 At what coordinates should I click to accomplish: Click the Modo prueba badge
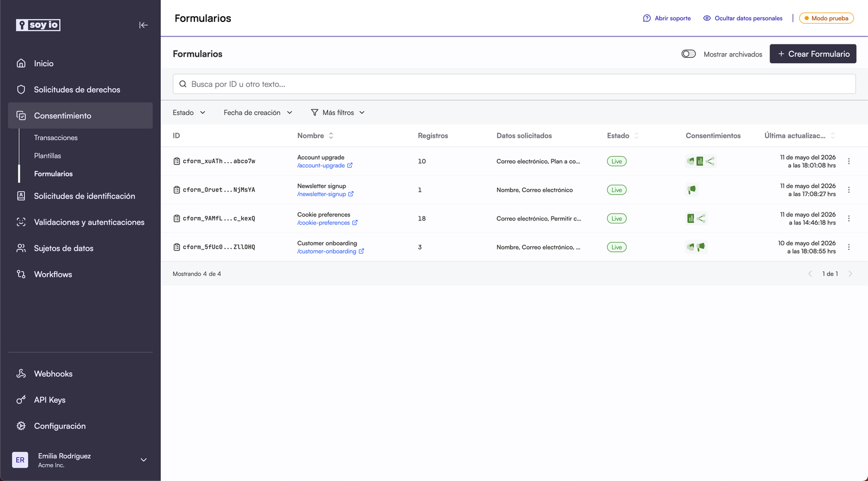pos(826,19)
